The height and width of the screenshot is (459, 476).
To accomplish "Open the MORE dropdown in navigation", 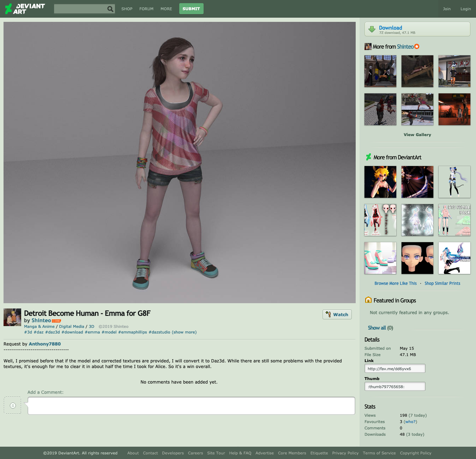I will click(x=166, y=9).
